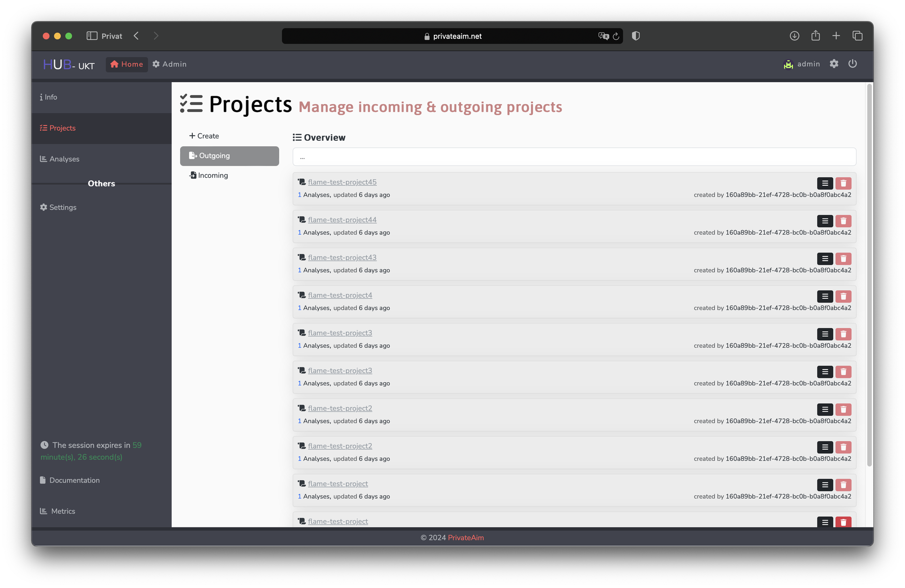Image resolution: width=905 pixels, height=588 pixels.
Task: Open the Incoming projects tab
Action: click(212, 175)
